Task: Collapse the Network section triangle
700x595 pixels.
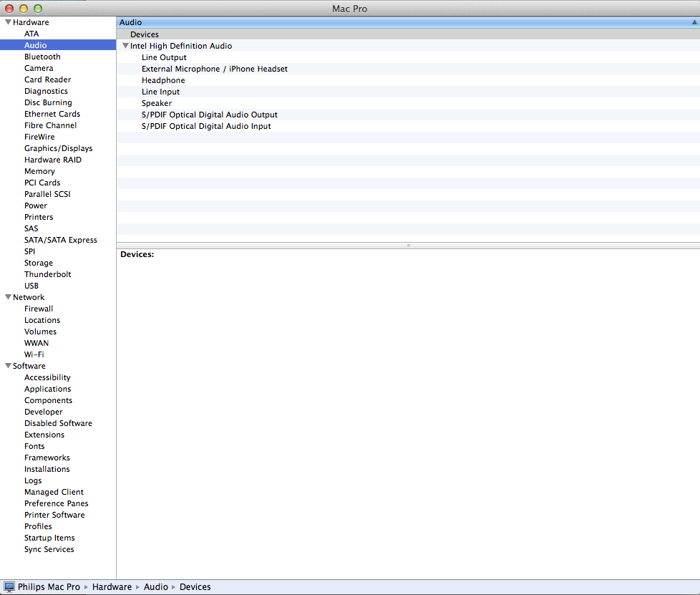Action: coord(8,297)
